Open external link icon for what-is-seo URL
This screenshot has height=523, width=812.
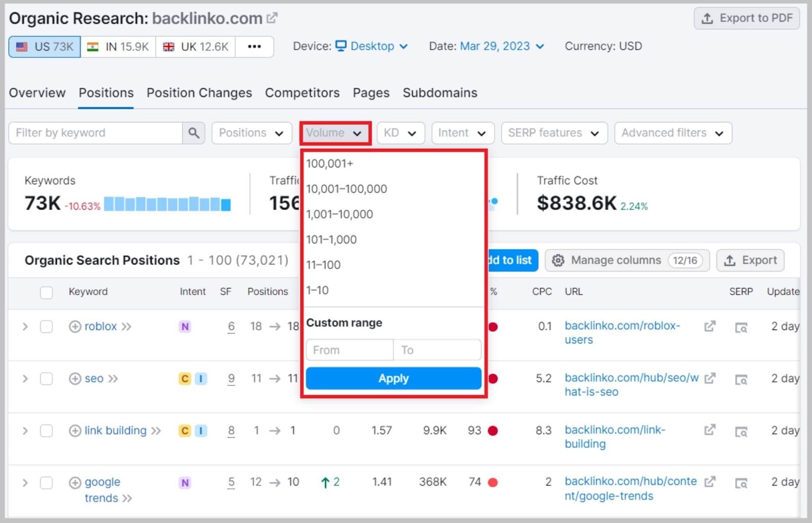coord(710,378)
